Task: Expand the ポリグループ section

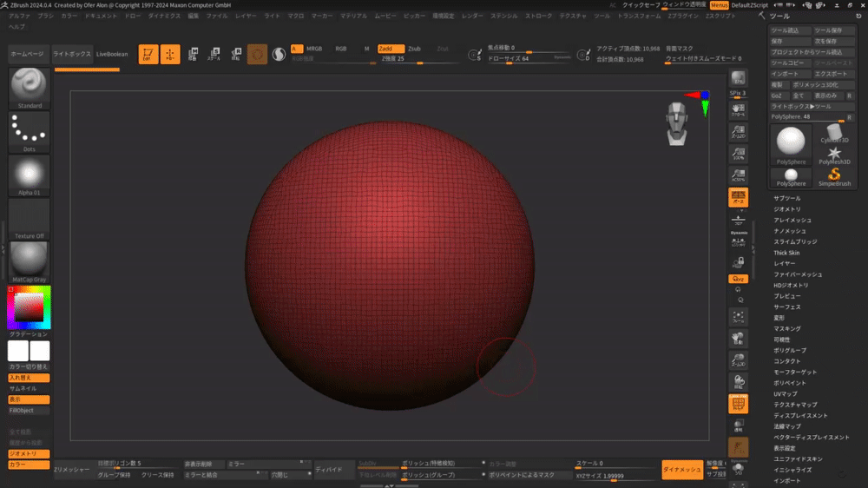Action: point(789,350)
